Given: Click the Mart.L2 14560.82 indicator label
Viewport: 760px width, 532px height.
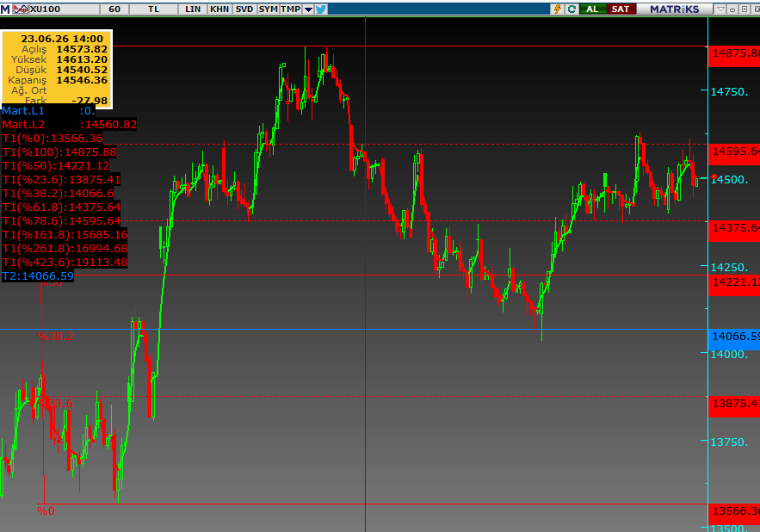Looking at the screenshot, I should (x=70, y=125).
